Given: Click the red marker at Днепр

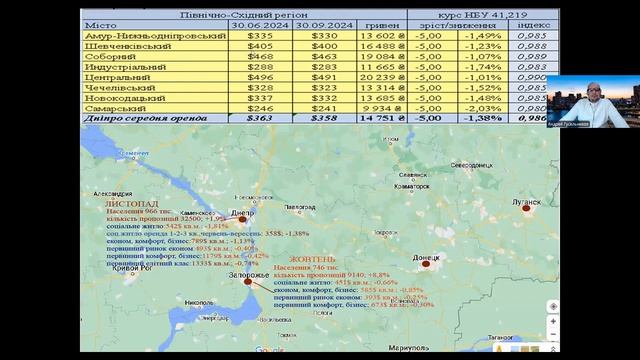Looking at the screenshot, I should [x=242, y=220].
